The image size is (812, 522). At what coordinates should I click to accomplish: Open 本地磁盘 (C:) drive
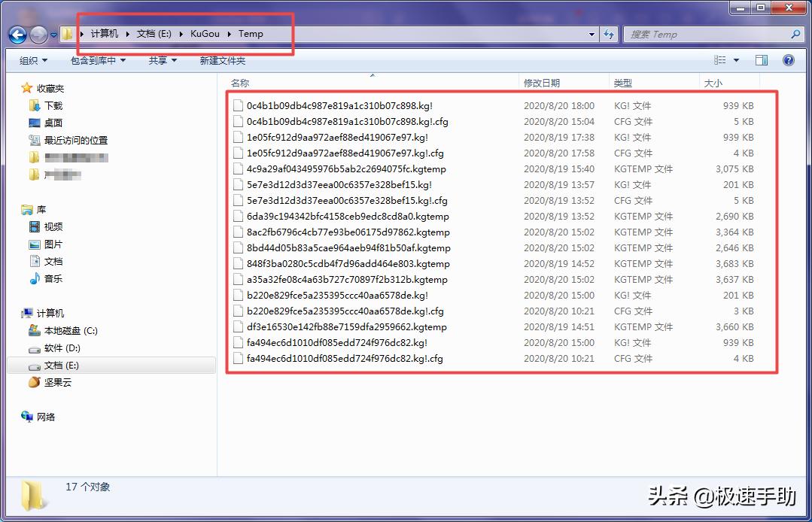pos(71,331)
